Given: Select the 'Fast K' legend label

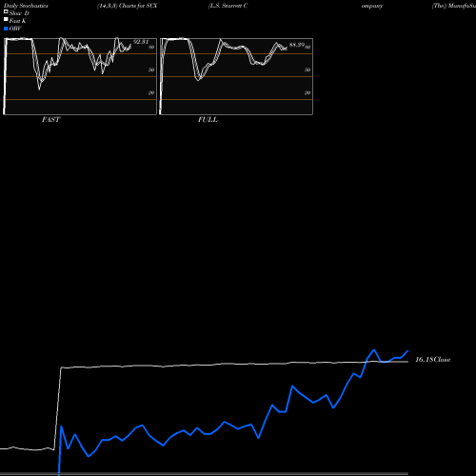Looking at the screenshot, I should tap(18, 21).
